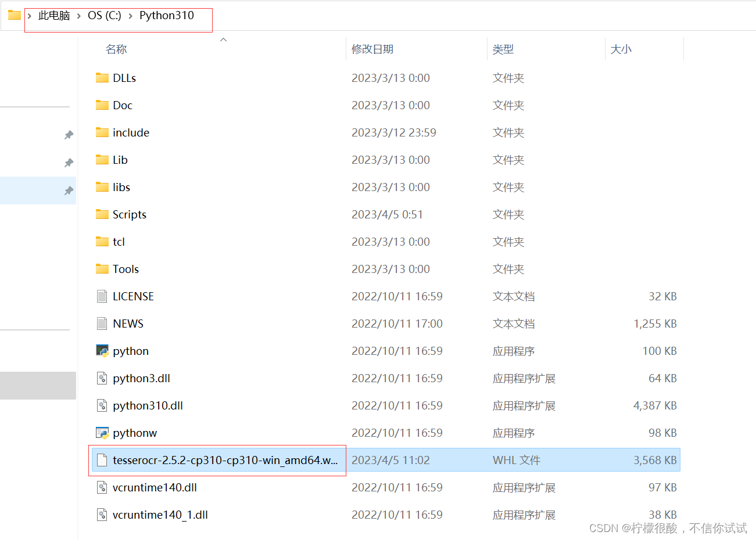The height and width of the screenshot is (539, 756).
Task: Open the LICENSE text file
Action: [x=134, y=296]
